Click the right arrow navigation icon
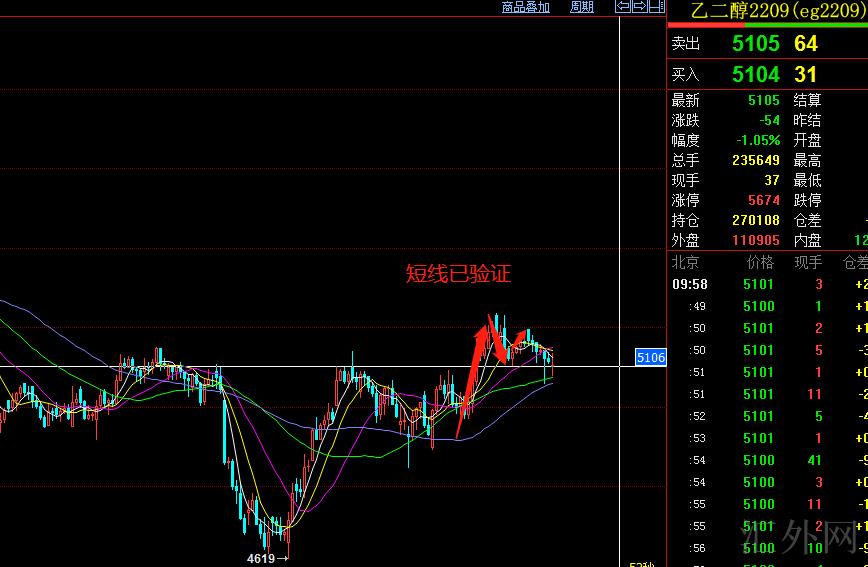The image size is (868, 567). click(639, 7)
